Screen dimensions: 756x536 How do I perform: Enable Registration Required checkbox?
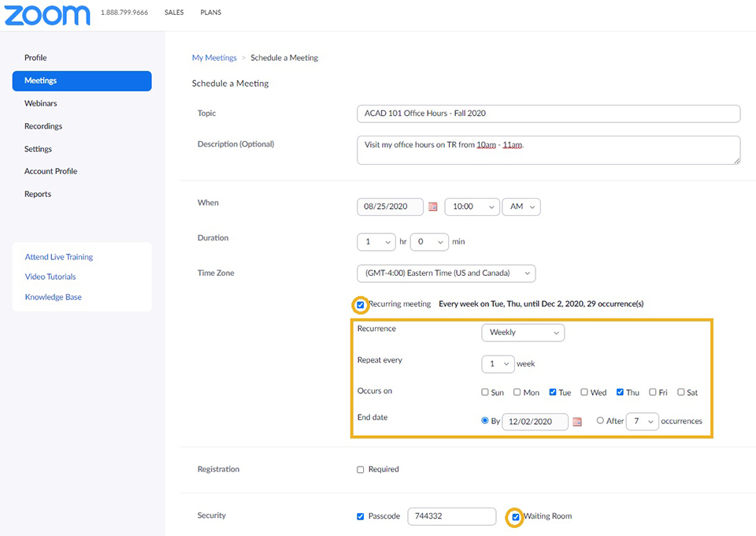point(360,470)
